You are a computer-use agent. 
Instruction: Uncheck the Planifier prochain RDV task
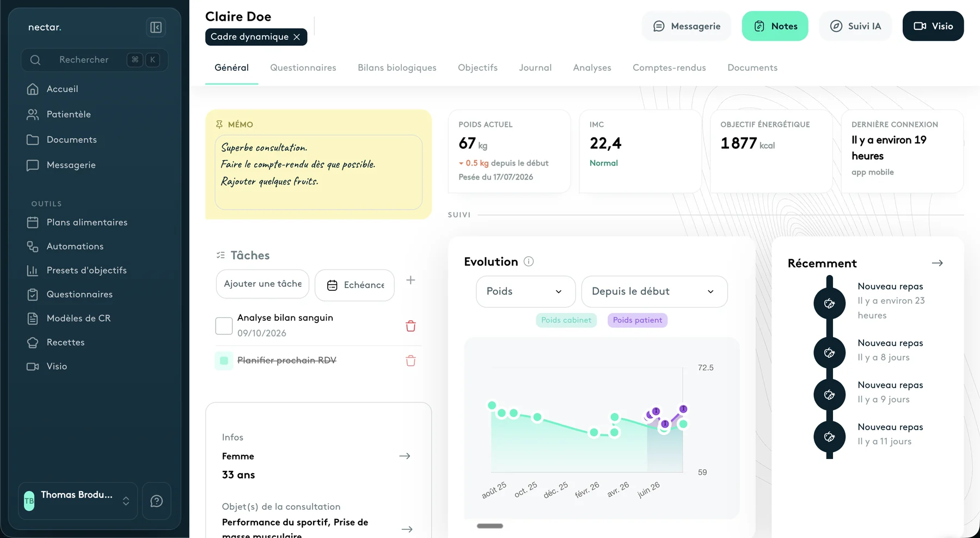pyautogui.click(x=224, y=360)
